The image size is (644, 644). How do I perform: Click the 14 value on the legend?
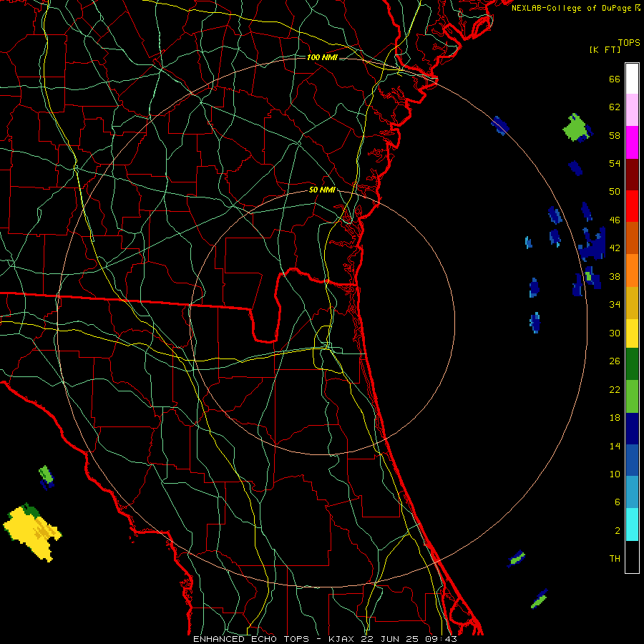point(615,446)
